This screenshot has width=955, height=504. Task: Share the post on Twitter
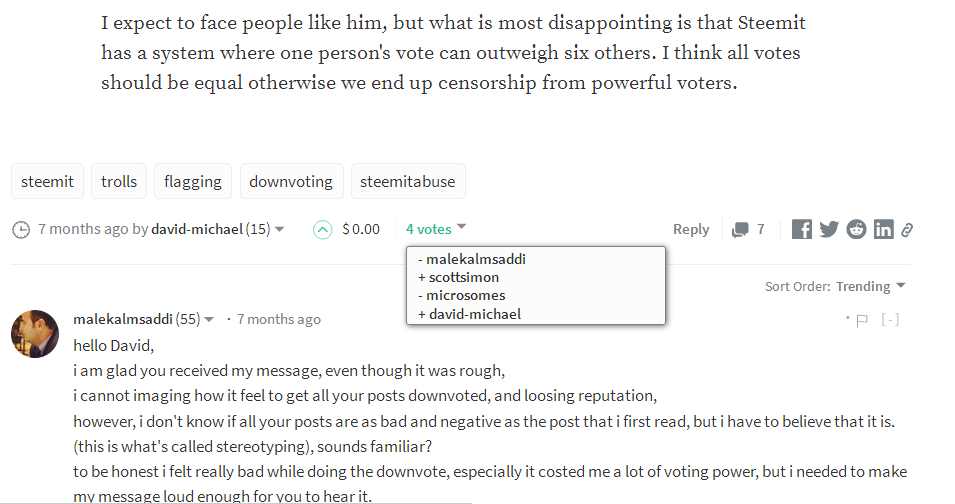tap(829, 230)
